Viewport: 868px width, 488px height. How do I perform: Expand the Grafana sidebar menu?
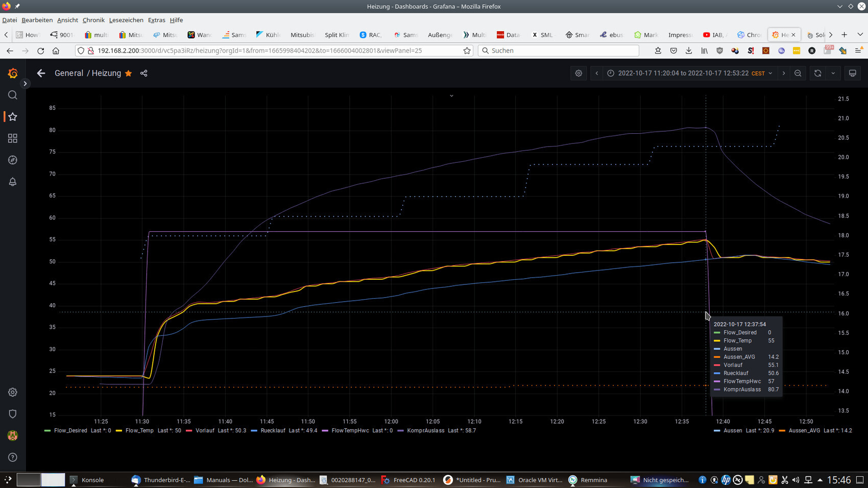(x=25, y=84)
